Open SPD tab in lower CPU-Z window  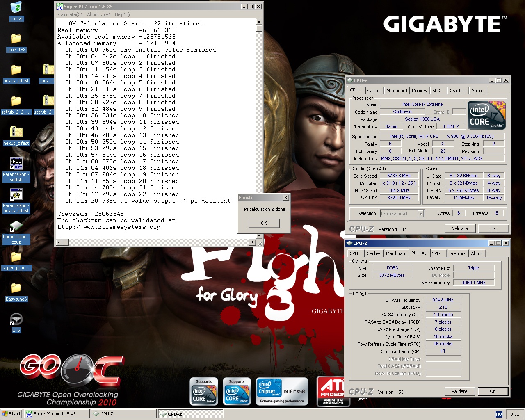point(436,253)
